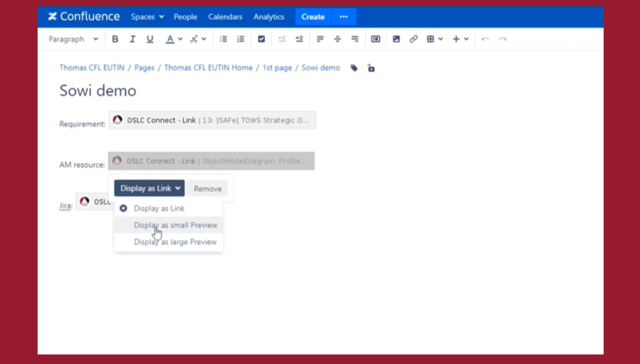Screen dimensions: 640x364
Task: Open the page layout tool
Action: pos(375,39)
